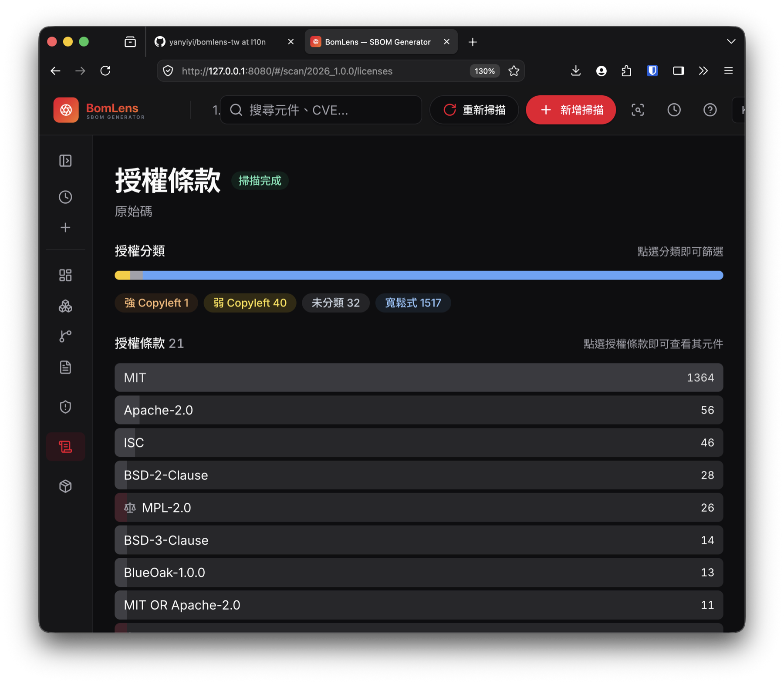Click the browser reload button
The width and height of the screenshot is (784, 684).
pyautogui.click(x=105, y=71)
